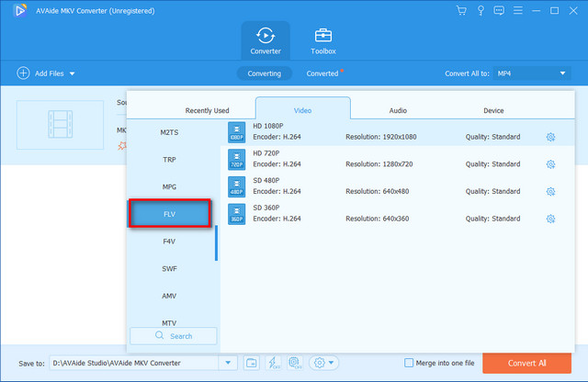The image size is (588, 382).
Task: Select the HD 720P preset icon
Action: coord(237,160)
